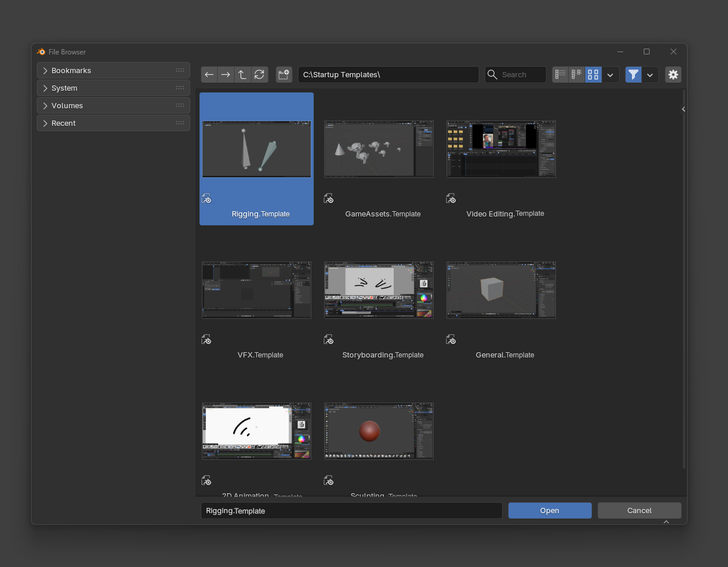Click the Open button
728x567 pixels.
coord(550,511)
